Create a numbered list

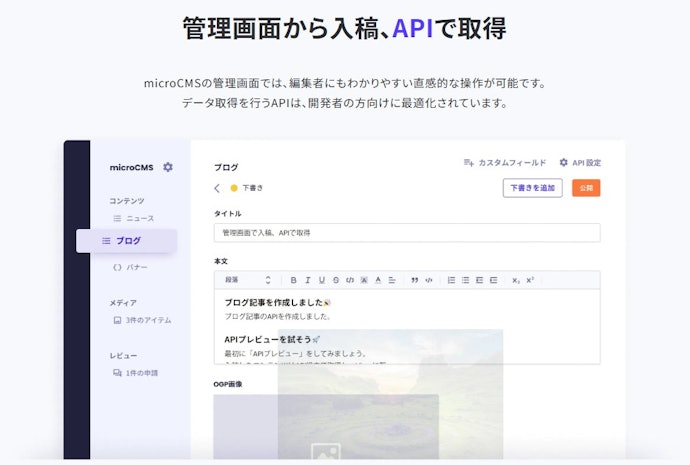pos(451,280)
